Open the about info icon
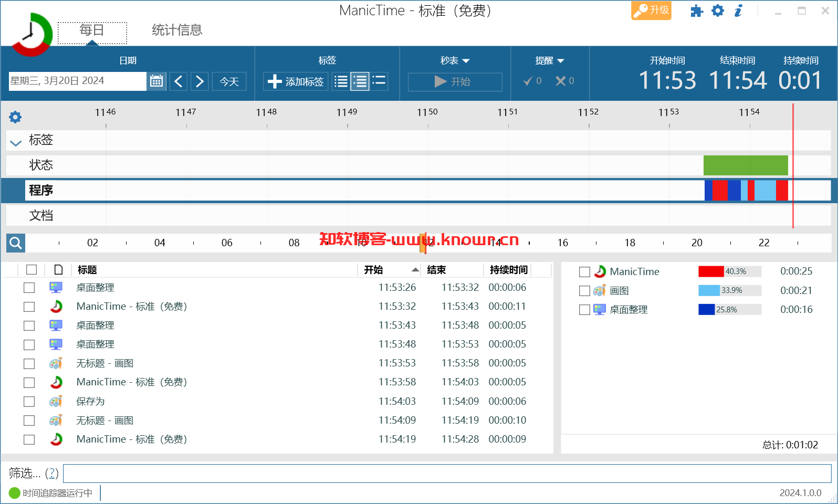This screenshot has width=838, height=504. 738,10
